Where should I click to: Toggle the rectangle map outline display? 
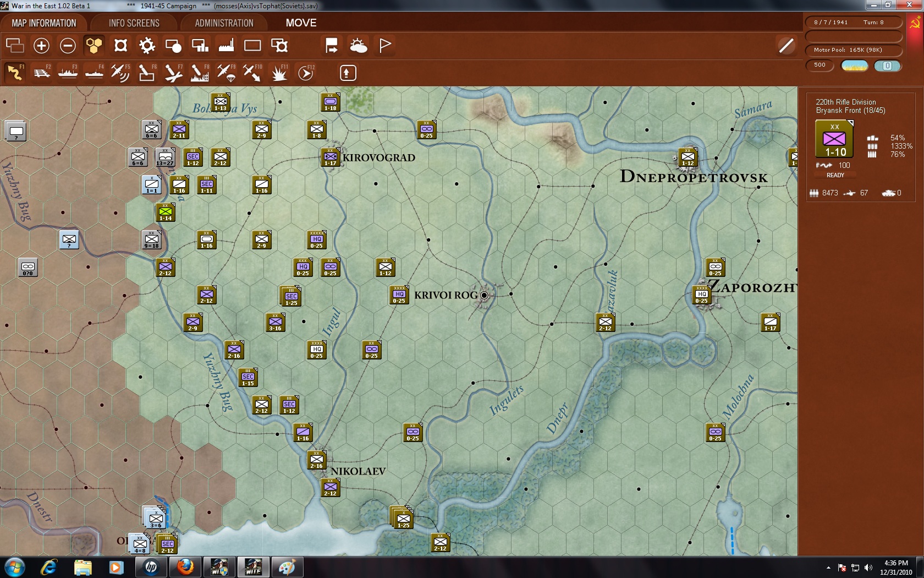[252, 46]
